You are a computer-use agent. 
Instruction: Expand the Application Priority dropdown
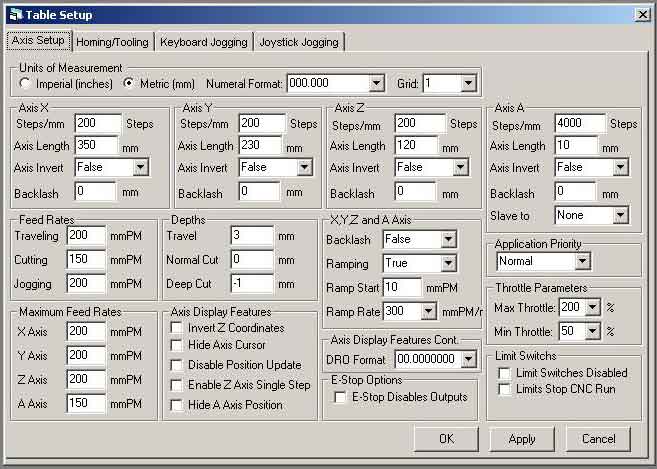(582, 262)
